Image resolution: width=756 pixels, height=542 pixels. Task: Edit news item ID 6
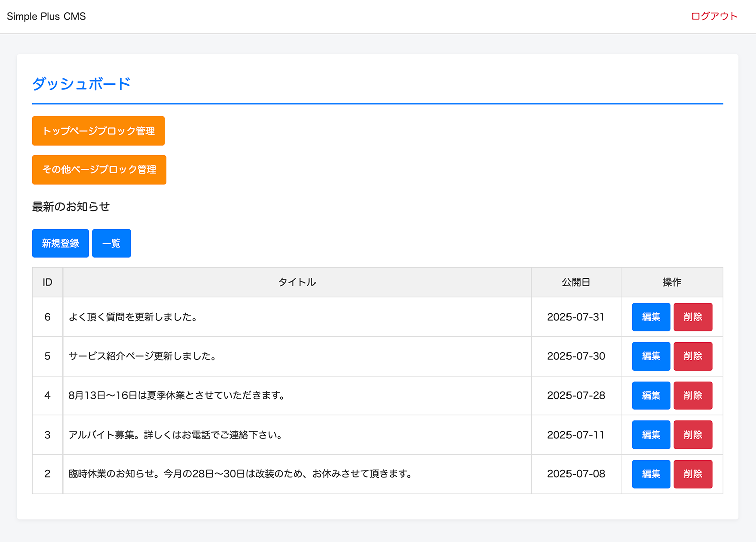click(x=651, y=317)
